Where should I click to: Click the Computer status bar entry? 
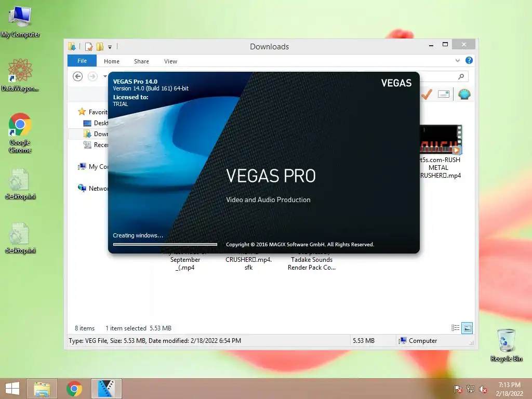click(x=418, y=341)
